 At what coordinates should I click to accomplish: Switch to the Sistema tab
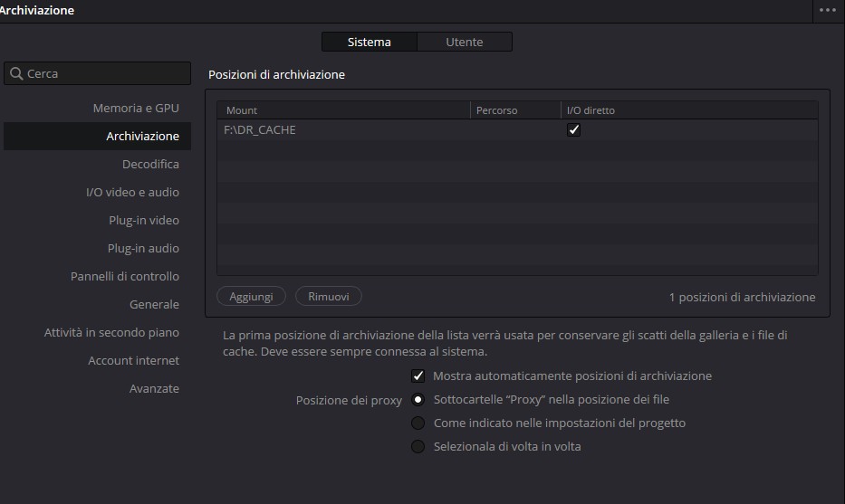370,42
